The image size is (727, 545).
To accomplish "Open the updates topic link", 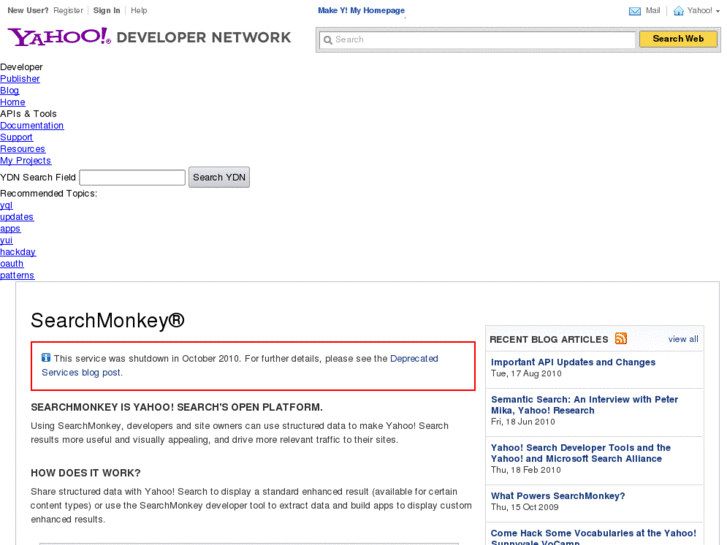I will (17, 217).
